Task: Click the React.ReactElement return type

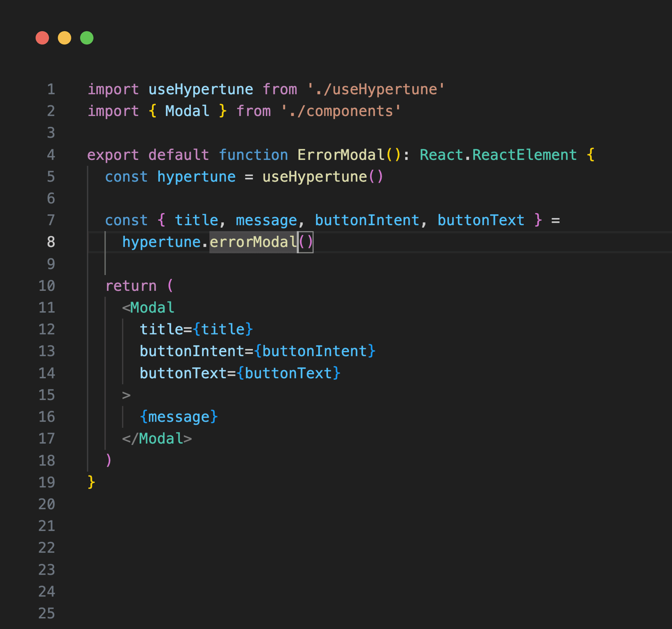Action: tap(498, 154)
